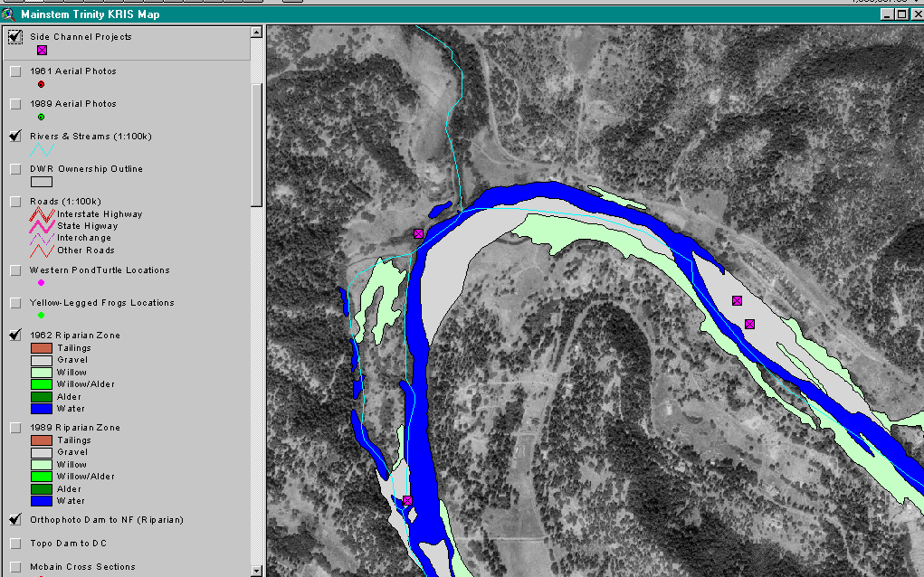Click the KRIS Map magnifier icon in title bar

click(x=8, y=14)
